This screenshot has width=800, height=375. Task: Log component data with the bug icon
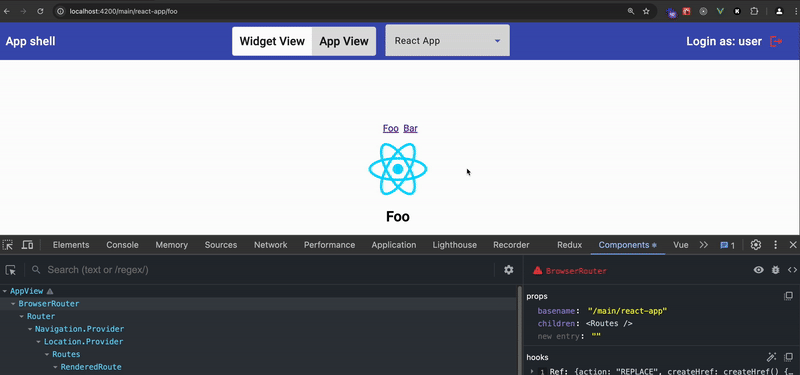[776, 270]
